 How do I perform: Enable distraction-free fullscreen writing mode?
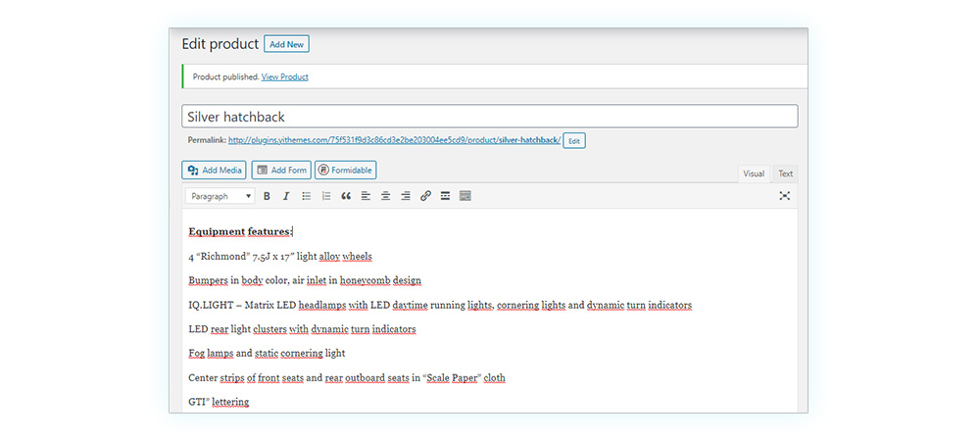(785, 196)
